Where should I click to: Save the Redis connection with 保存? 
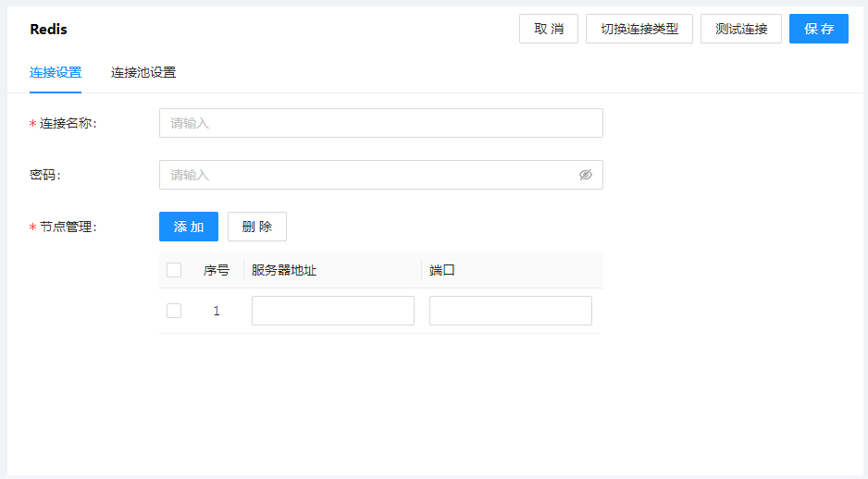[819, 29]
